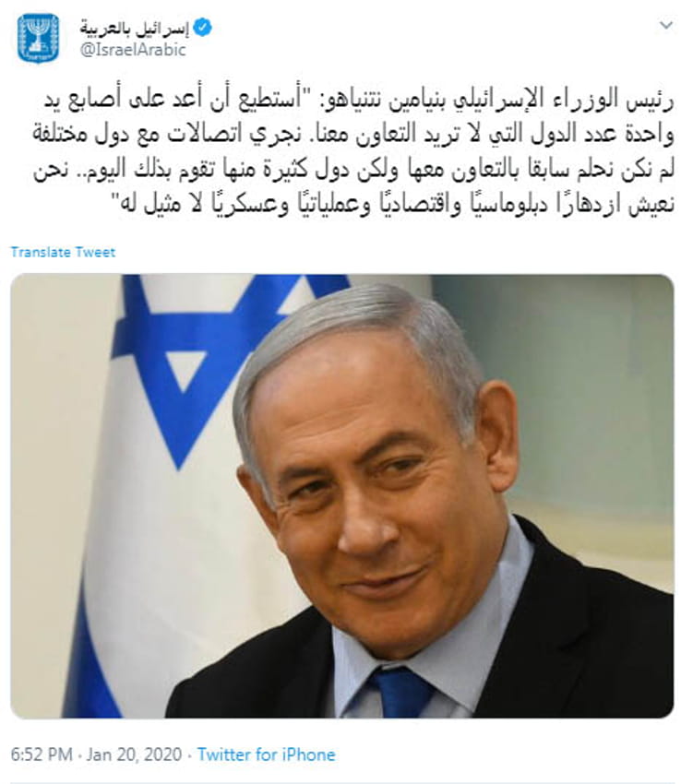Open the IsraelArabic profile avatar

click(x=38, y=39)
